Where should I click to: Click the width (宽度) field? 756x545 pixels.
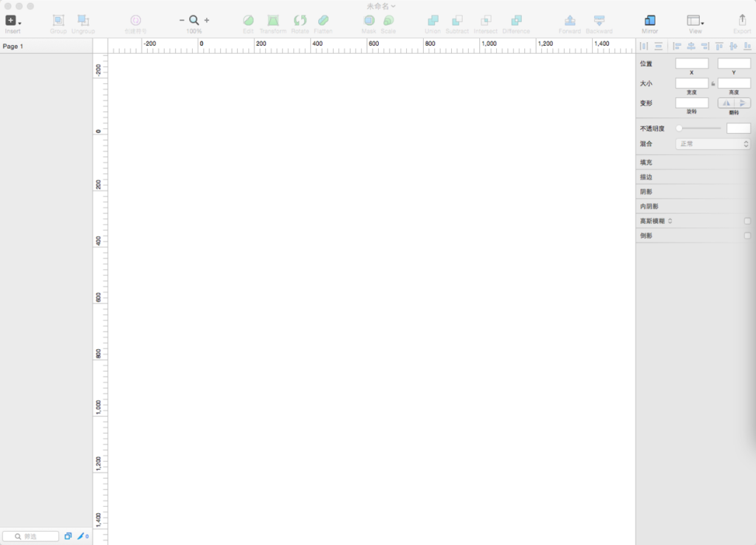(x=692, y=83)
